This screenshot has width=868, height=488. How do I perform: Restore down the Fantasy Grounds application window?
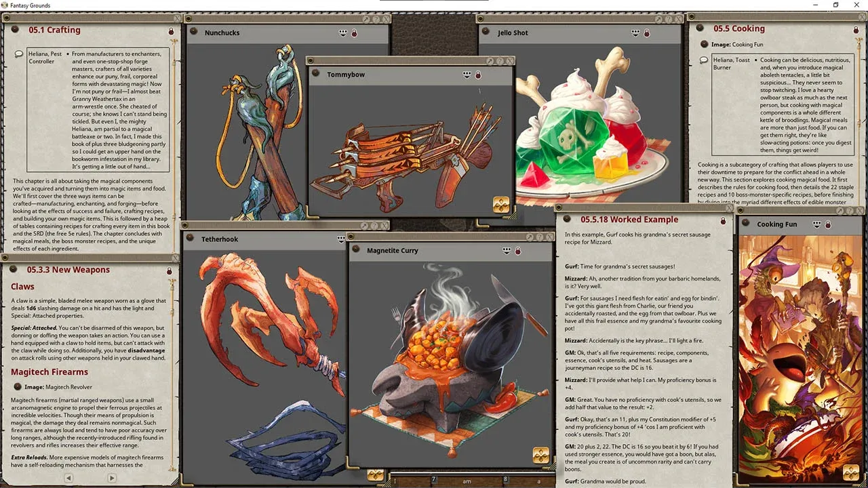click(x=835, y=5)
